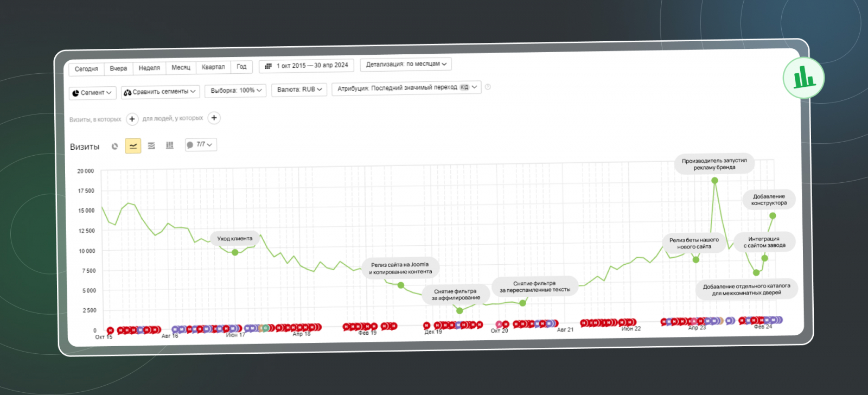
Task: Add condition для людей, у которых
Action: pos(214,118)
